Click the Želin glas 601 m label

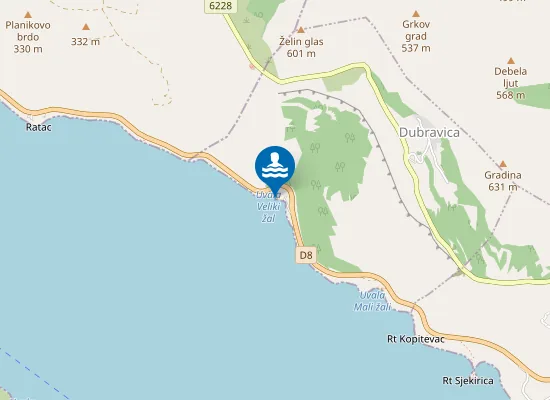[301, 47]
